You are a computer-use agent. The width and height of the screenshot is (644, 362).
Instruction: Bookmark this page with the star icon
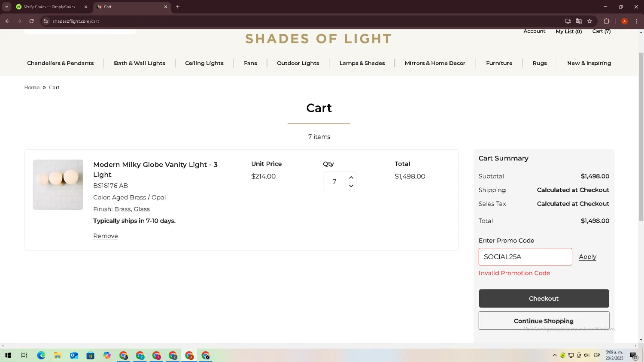click(590, 21)
